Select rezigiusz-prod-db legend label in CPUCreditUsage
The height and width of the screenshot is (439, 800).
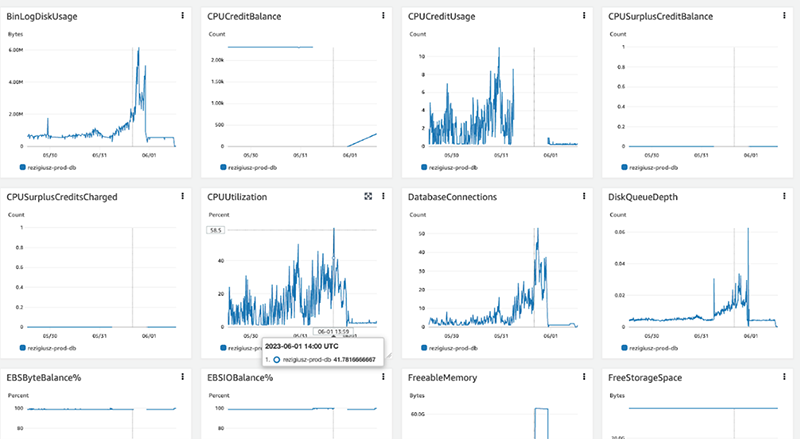[x=453, y=167]
